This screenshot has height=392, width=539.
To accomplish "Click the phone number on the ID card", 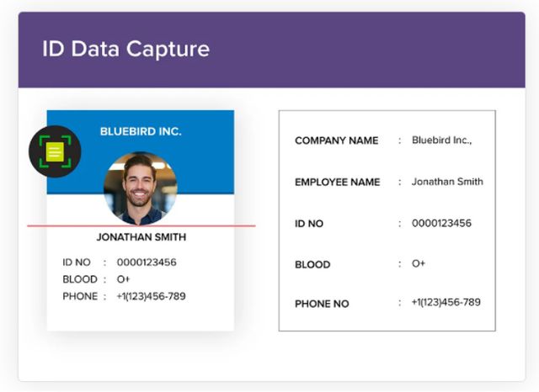I will [x=152, y=296].
